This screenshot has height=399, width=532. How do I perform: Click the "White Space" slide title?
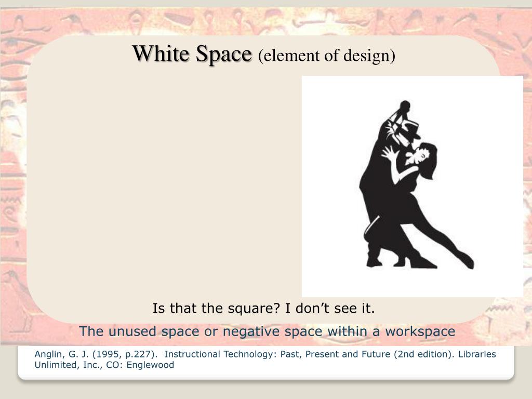(x=192, y=54)
